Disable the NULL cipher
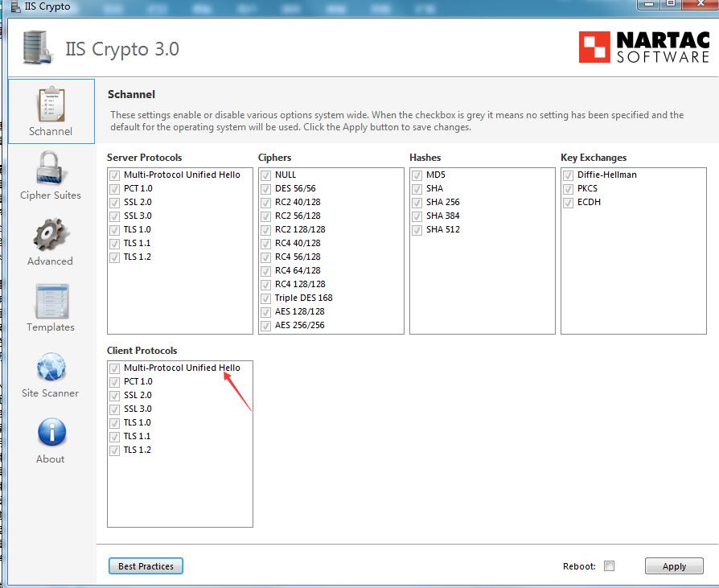The width and height of the screenshot is (719, 588). coord(265,175)
